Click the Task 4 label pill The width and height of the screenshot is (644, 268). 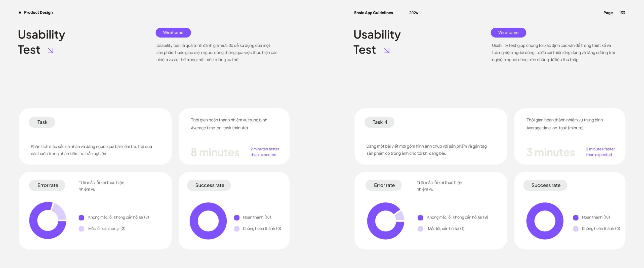(379, 122)
